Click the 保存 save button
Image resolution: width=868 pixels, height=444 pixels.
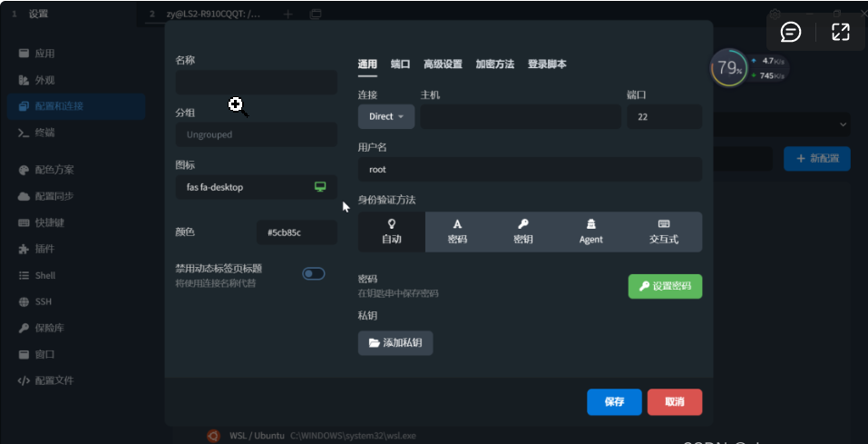(x=614, y=402)
